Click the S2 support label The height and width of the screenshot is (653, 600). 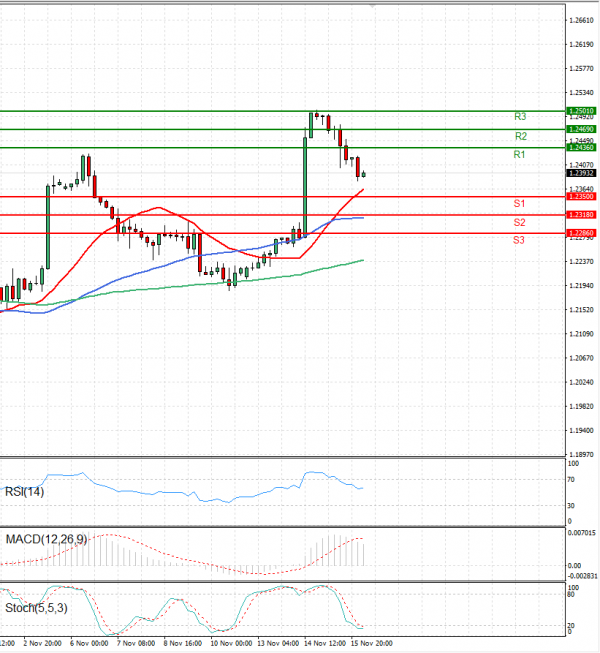pos(519,222)
